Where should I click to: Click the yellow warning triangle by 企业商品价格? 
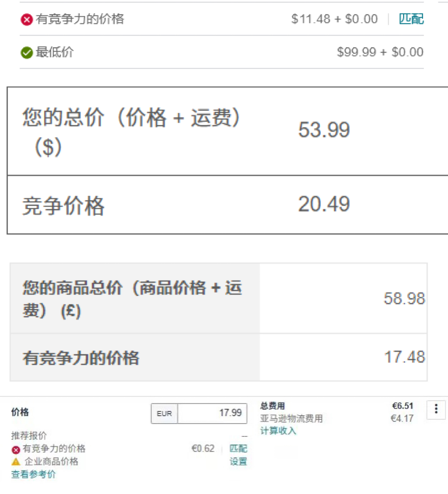click(x=16, y=462)
